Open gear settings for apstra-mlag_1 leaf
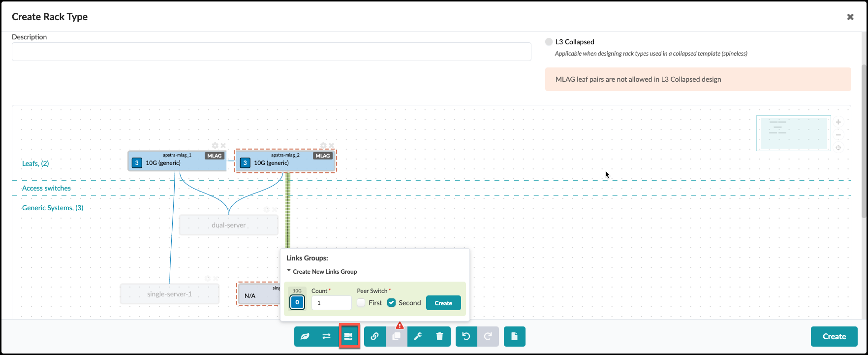868x355 pixels. [215, 146]
